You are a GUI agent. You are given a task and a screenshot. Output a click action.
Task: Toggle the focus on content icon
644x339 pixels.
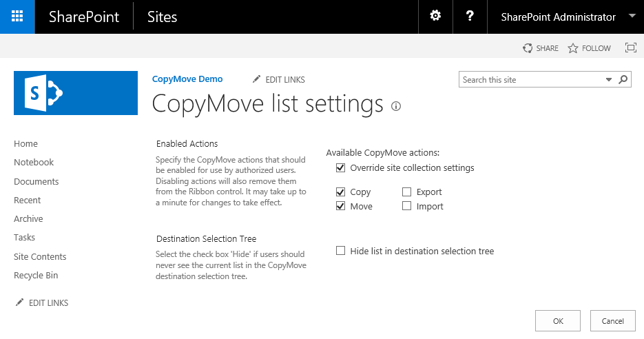630,48
